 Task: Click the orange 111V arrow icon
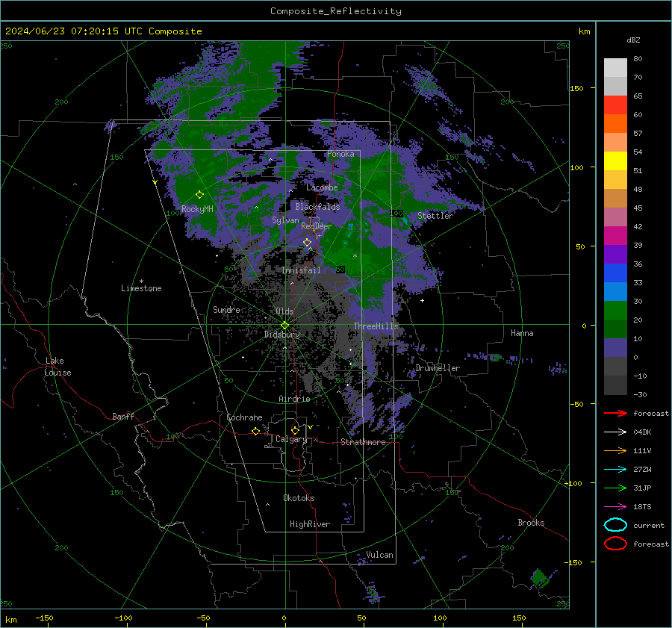pyautogui.click(x=615, y=450)
